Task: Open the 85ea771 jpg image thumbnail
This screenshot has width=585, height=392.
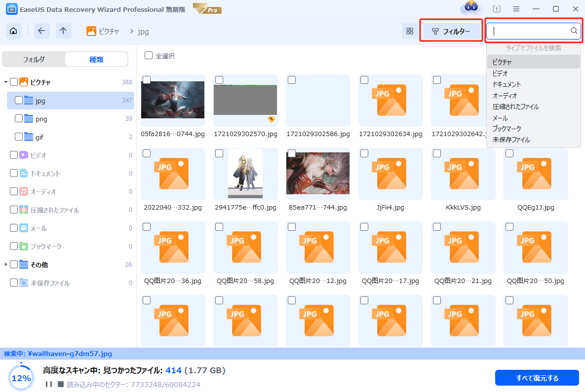Action: tap(317, 173)
